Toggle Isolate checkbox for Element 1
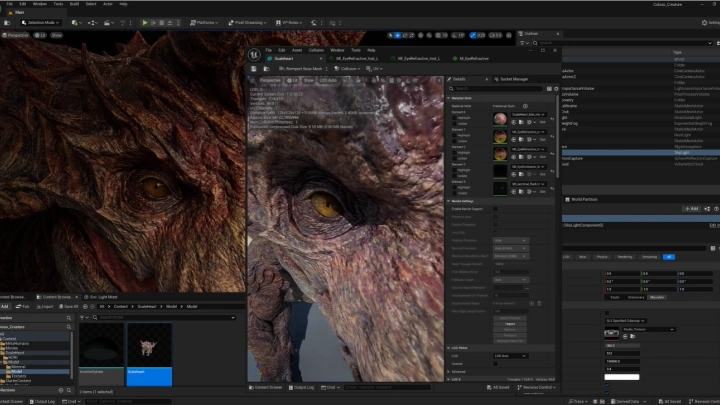Image resolution: width=720 pixels, height=405 pixels. [455, 141]
